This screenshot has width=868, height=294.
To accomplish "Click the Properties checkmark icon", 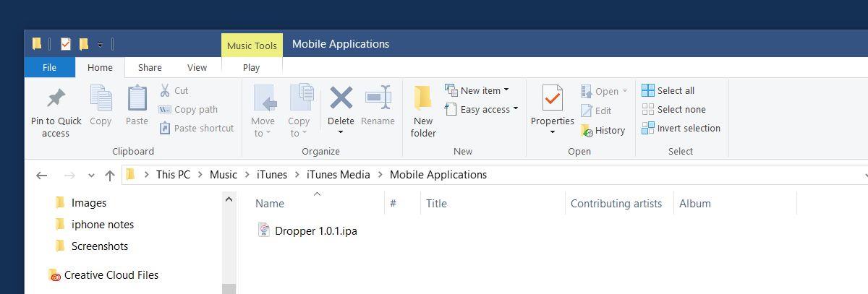I will click(x=552, y=98).
